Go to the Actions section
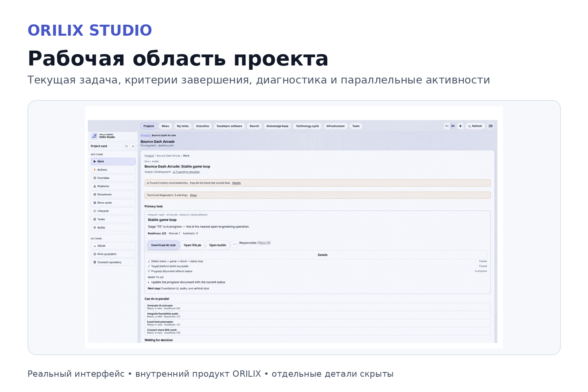 (x=113, y=170)
